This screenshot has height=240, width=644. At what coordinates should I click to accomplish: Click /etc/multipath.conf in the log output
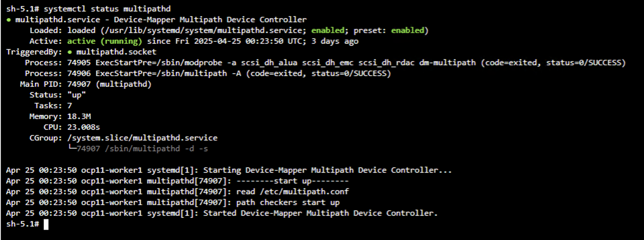click(x=304, y=192)
